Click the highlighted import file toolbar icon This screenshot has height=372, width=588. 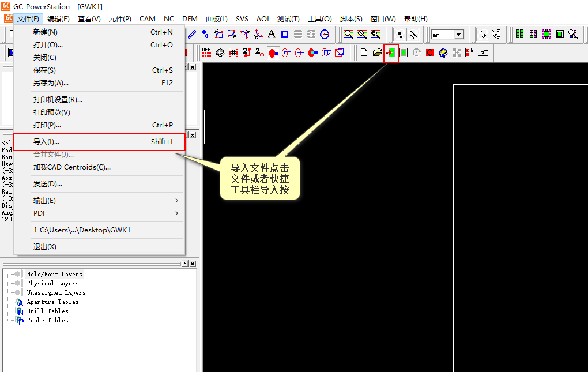click(391, 52)
